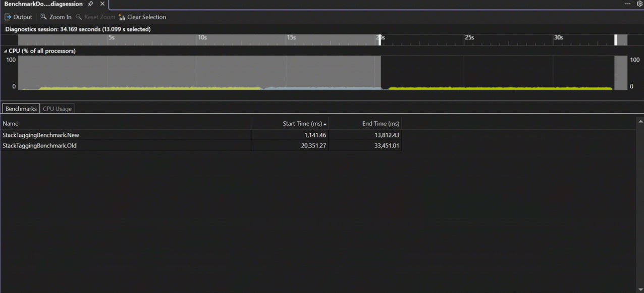Click the Clear Selection icon
The height and width of the screenshot is (293, 644).
click(122, 17)
